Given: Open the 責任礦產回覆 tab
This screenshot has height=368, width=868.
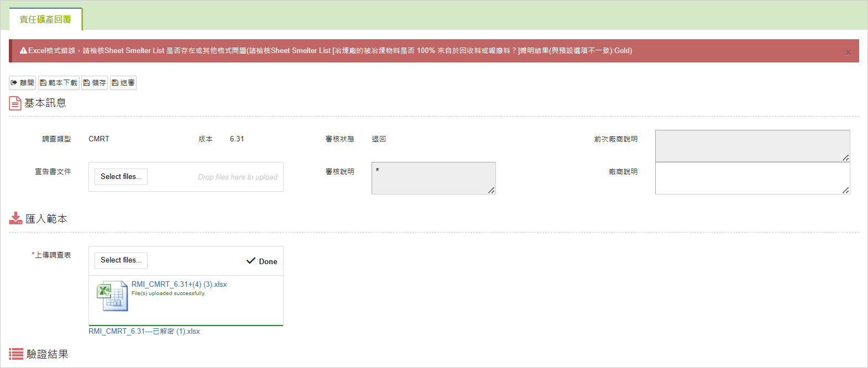Looking at the screenshot, I should click(45, 19).
